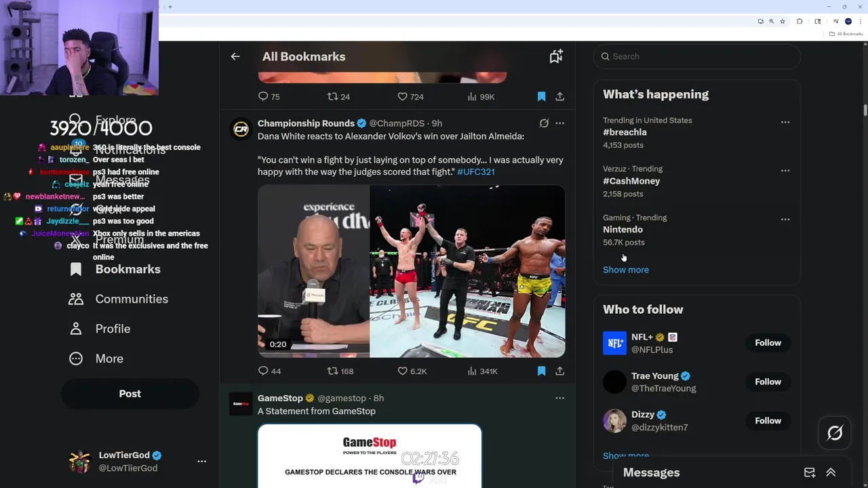Open more options on Championship Rounds post
Screen dimensions: 868x488
[559, 123]
